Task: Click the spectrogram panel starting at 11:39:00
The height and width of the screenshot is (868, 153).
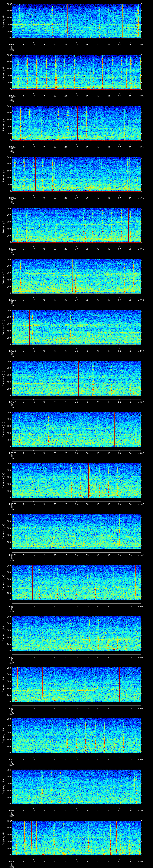Action: [76, 429]
